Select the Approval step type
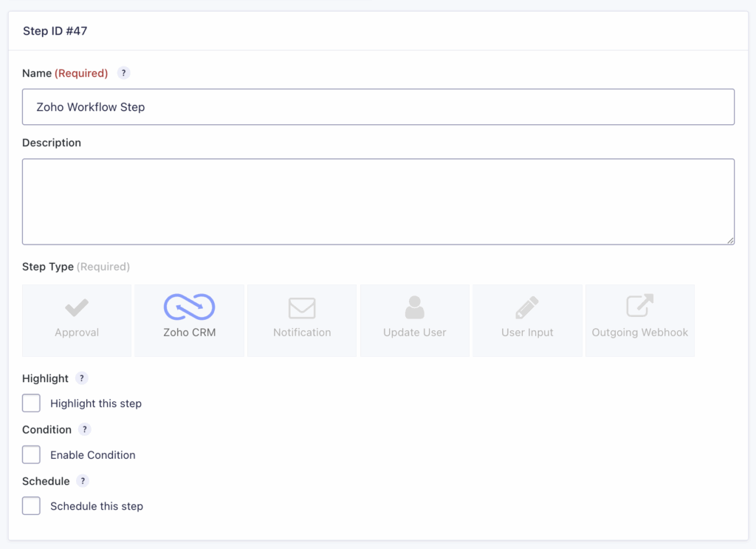The image size is (756, 549). click(x=76, y=320)
